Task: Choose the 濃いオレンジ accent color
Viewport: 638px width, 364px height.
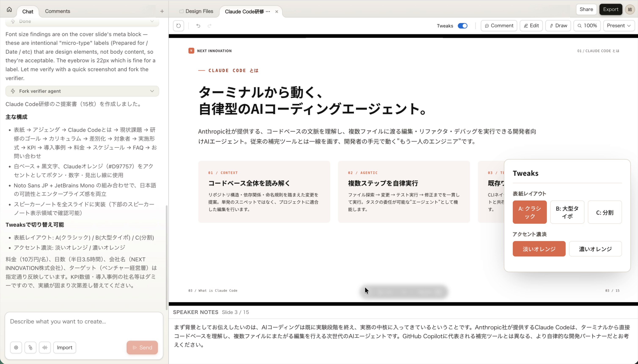Action: point(595,249)
